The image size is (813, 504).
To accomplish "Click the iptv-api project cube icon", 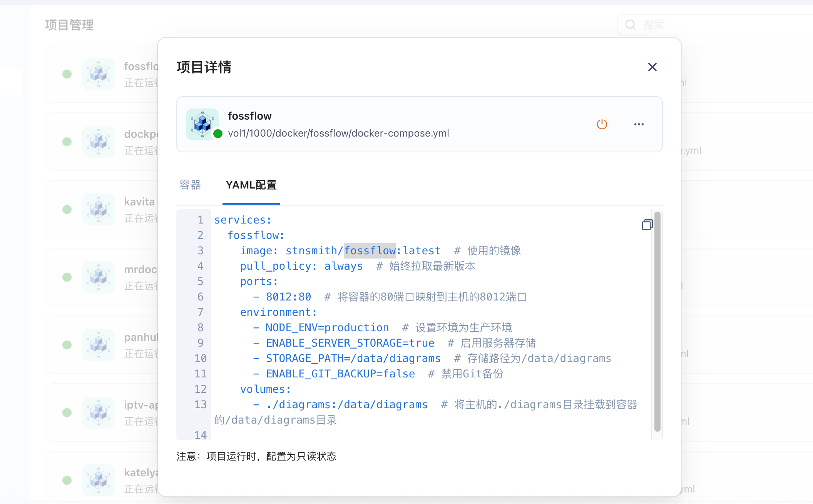I will click(x=99, y=412).
